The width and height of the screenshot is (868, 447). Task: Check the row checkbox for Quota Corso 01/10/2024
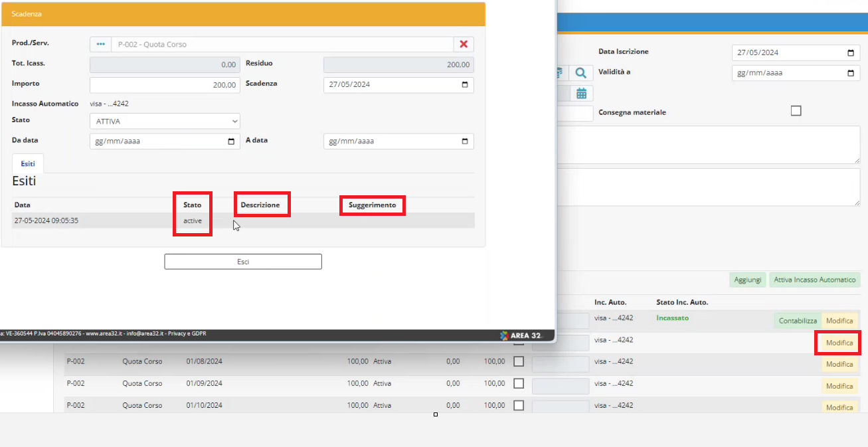click(519, 404)
